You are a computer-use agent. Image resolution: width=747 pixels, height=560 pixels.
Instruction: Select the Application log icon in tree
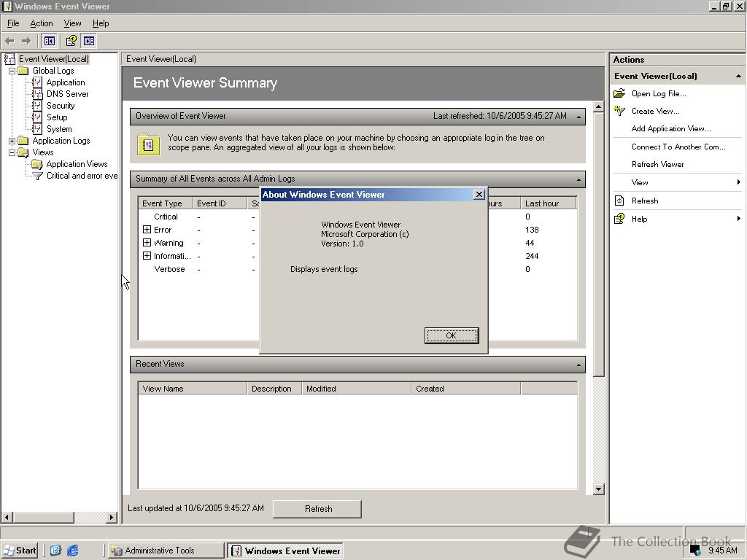(x=37, y=82)
